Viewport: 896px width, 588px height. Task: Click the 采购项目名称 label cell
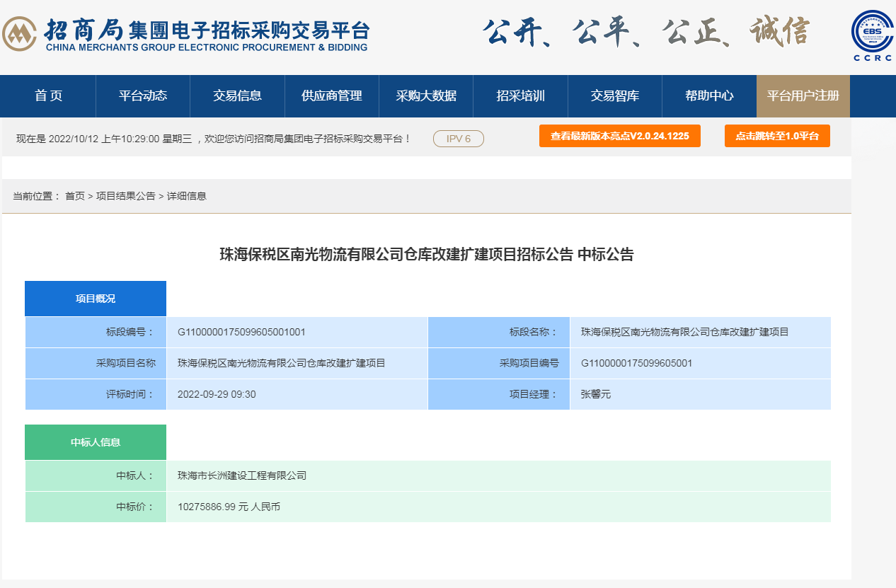pos(96,363)
